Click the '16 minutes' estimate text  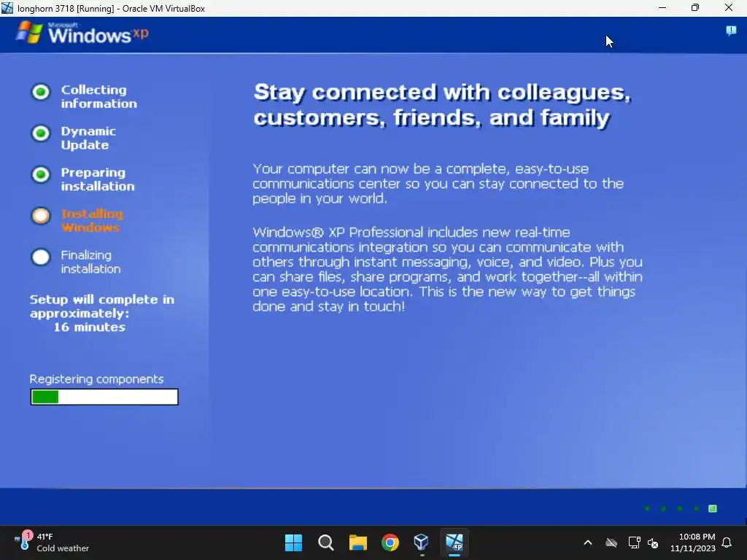[89, 327]
